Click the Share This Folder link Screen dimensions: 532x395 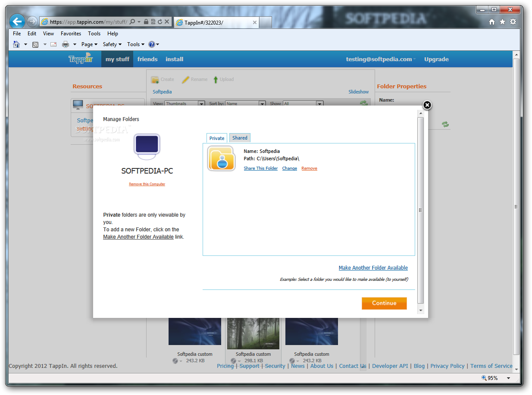coord(260,168)
